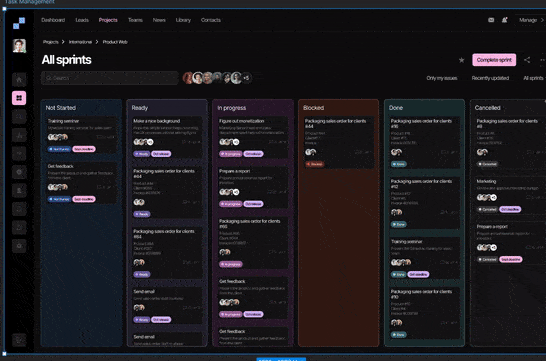This screenshot has width=546, height=361.
Task: Toggle the Only my issues filter
Action: coord(442,78)
